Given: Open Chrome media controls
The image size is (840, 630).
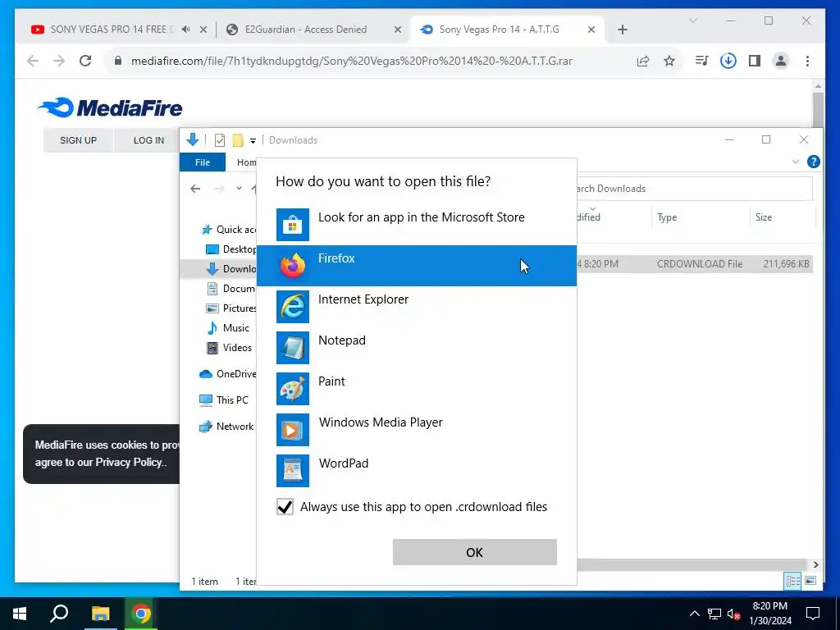Looking at the screenshot, I should pyautogui.click(x=701, y=61).
